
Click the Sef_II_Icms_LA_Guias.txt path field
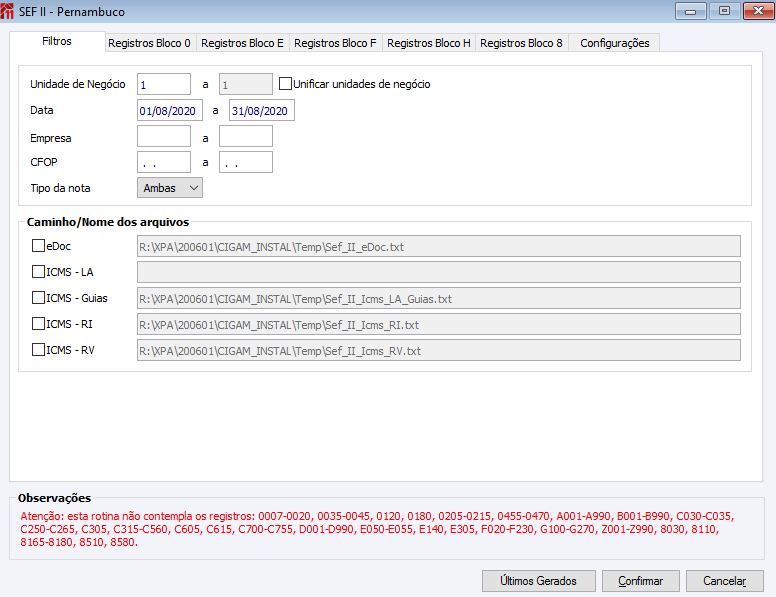(x=439, y=298)
